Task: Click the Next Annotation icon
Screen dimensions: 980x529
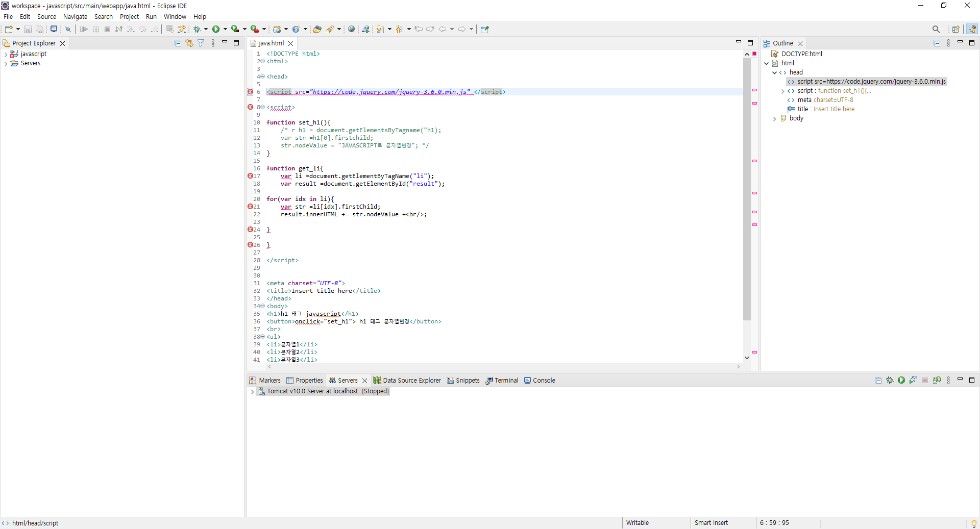Action: point(380,29)
